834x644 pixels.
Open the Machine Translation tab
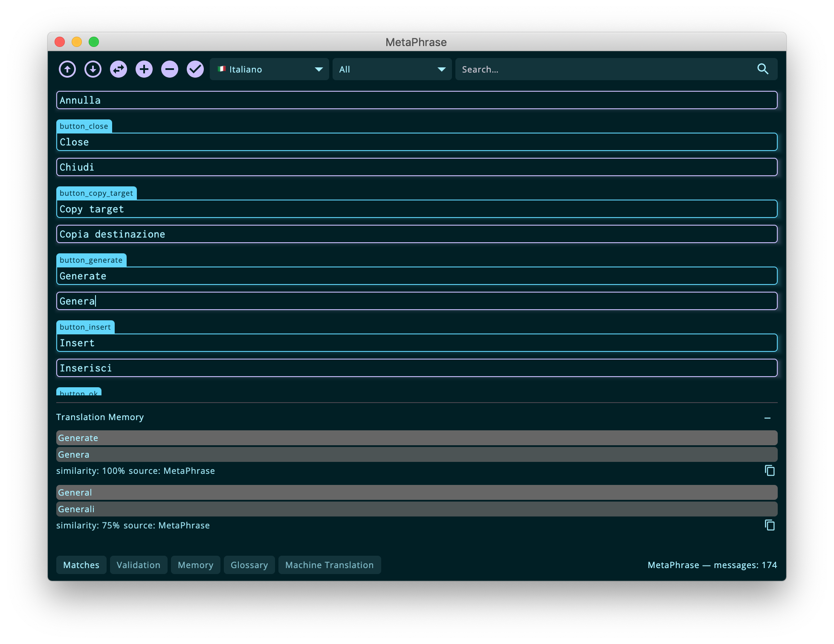[330, 565]
